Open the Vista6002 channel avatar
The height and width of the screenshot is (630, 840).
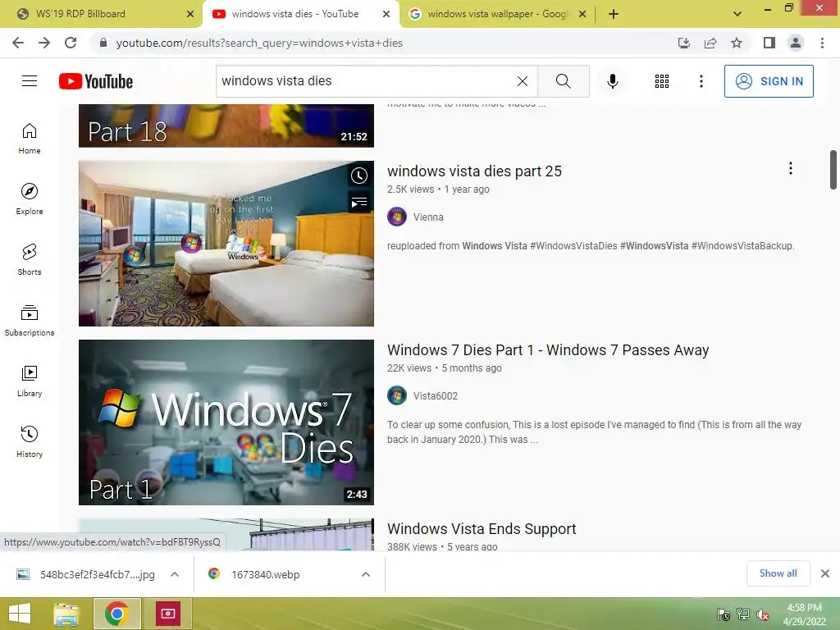[397, 396]
